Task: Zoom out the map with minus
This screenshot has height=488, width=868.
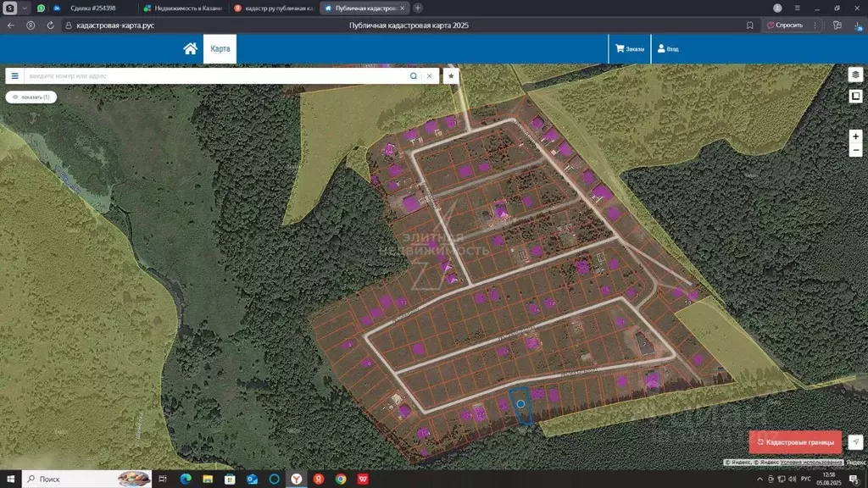Action: 855,151
